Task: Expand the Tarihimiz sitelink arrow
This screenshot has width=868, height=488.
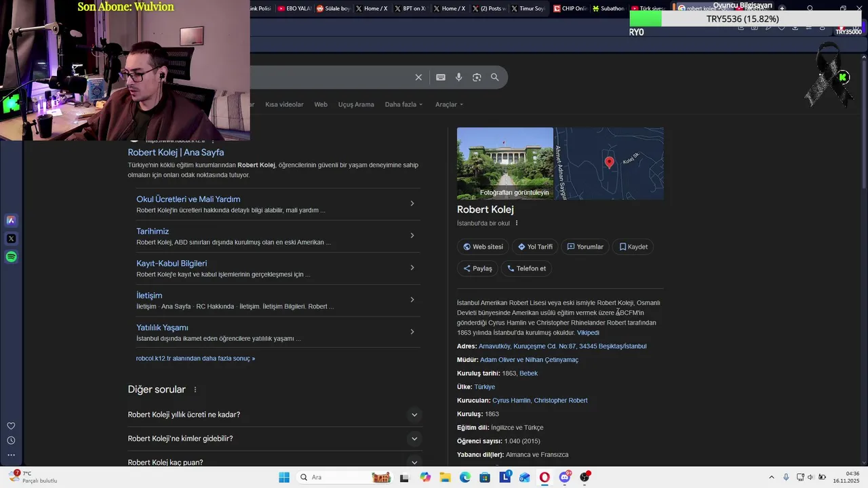Action: pos(412,235)
